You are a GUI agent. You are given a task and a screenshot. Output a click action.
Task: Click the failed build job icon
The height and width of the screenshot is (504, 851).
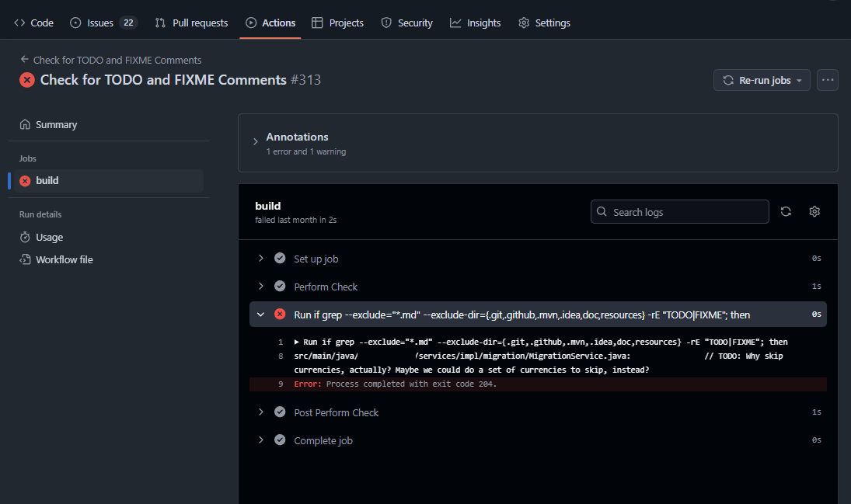tap(25, 180)
